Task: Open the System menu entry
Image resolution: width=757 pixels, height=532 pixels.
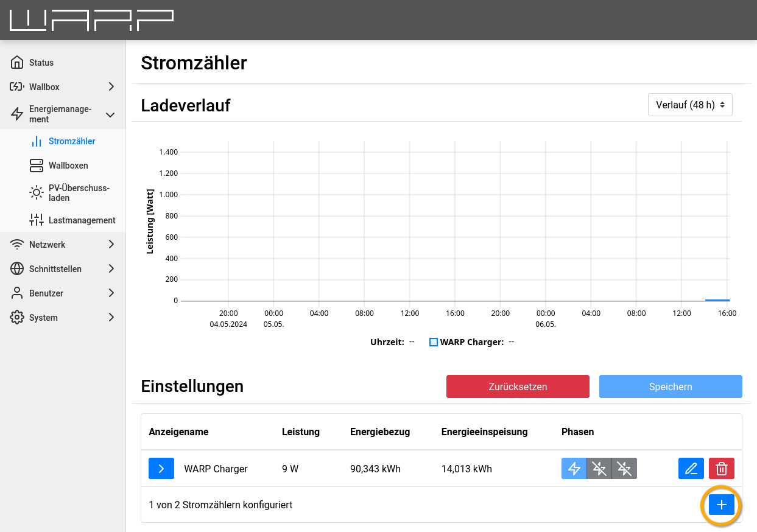Action: (x=43, y=317)
